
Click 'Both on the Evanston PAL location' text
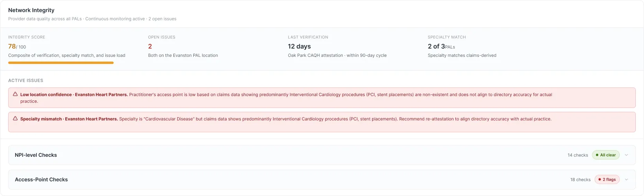coord(183,55)
